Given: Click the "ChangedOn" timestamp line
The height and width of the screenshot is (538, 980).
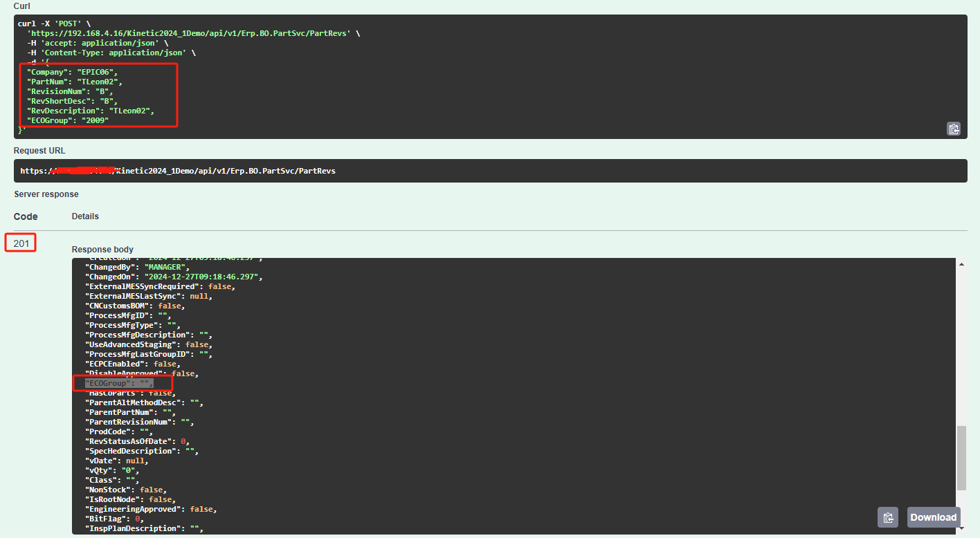Looking at the screenshot, I should [x=174, y=277].
